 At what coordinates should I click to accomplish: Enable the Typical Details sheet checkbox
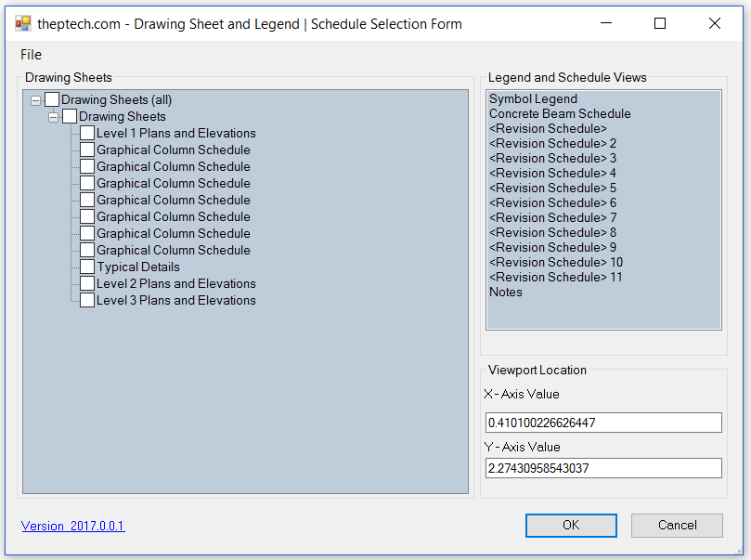pyautogui.click(x=87, y=267)
